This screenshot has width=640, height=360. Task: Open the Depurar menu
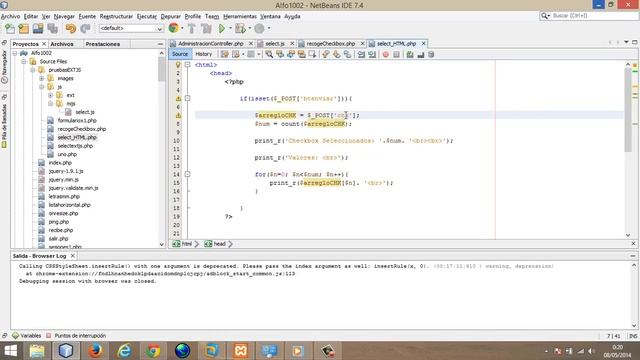[171, 16]
